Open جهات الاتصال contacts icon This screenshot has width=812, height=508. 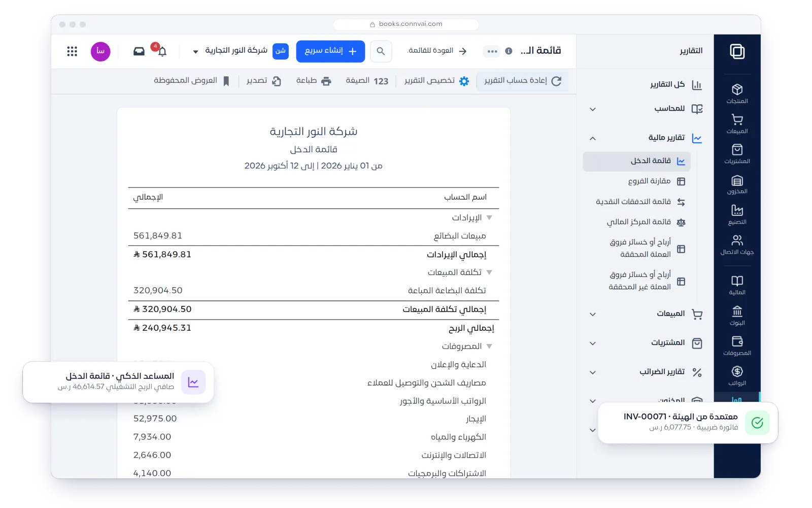[x=737, y=245]
